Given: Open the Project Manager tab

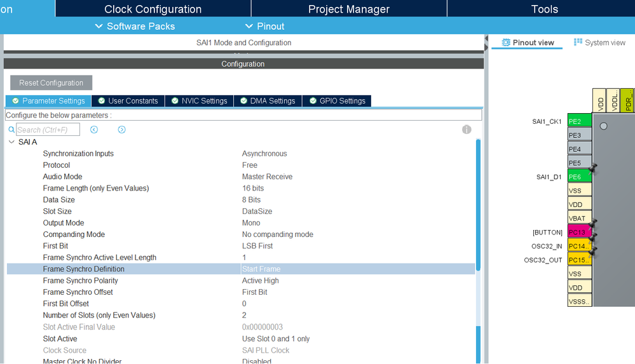Looking at the screenshot, I should [x=349, y=9].
